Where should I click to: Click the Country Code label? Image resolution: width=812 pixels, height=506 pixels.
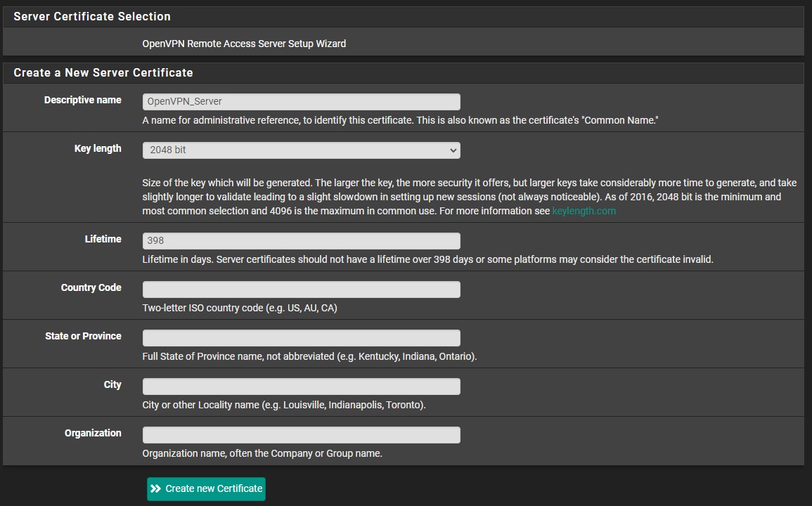(91, 287)
